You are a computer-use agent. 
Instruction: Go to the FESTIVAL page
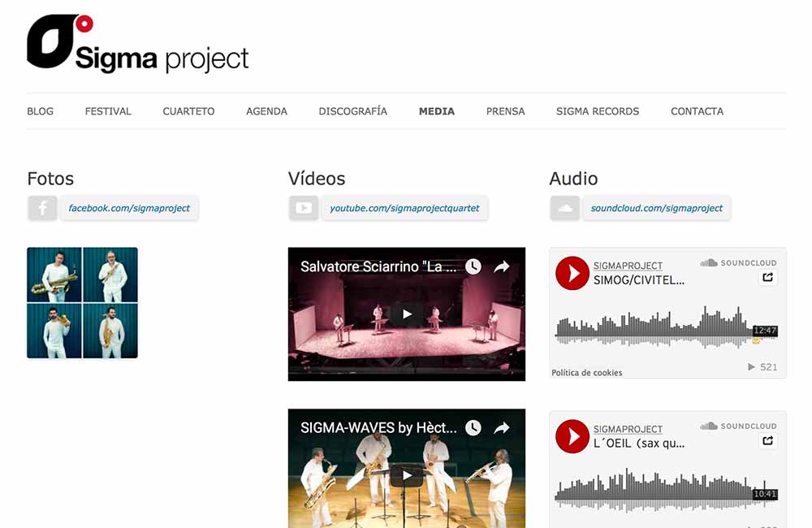[x=108, y=111]
